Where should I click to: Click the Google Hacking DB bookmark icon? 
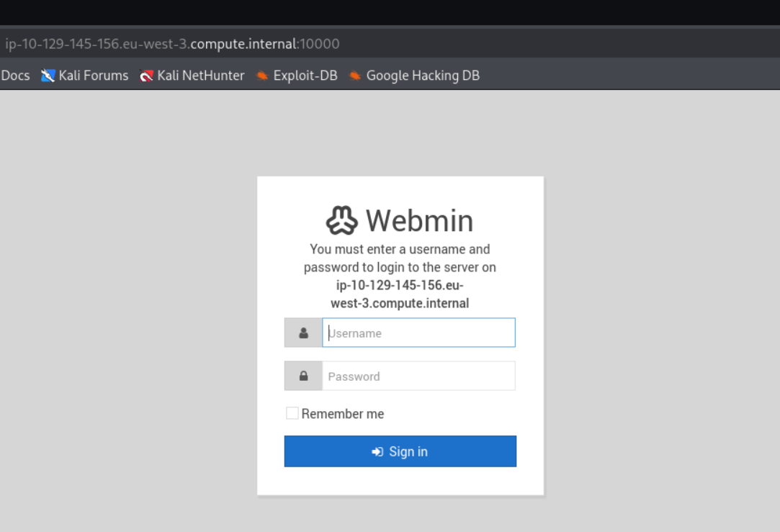pos(354,76)
